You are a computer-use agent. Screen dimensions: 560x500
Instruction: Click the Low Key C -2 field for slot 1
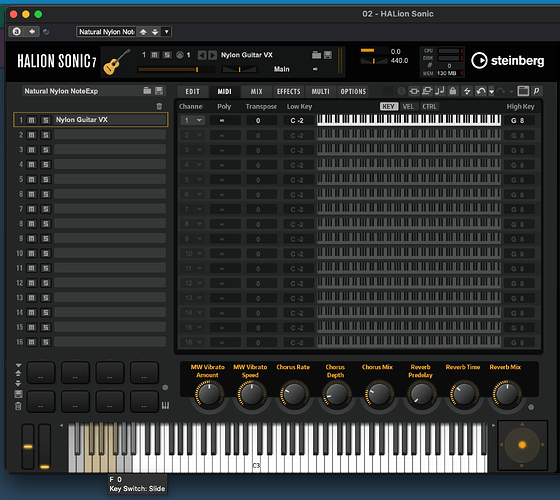coord(299,120)
